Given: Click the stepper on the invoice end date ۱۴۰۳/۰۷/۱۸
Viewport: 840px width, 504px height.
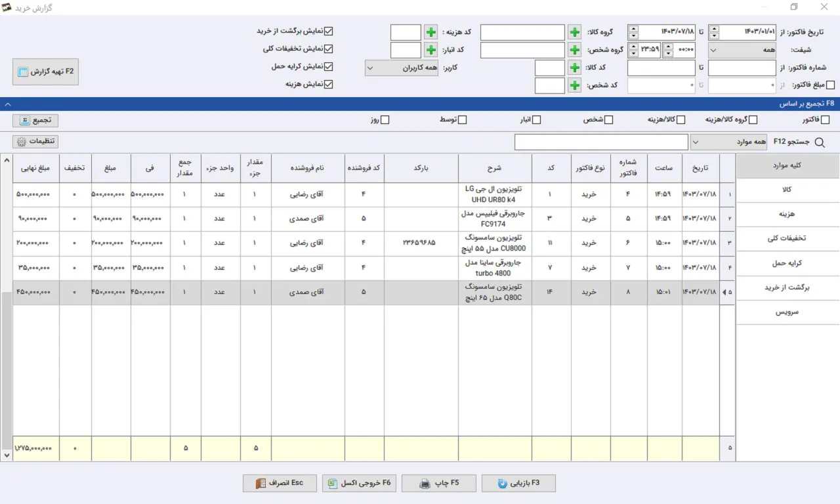Looking at the screenshot, I should [633, 32].
